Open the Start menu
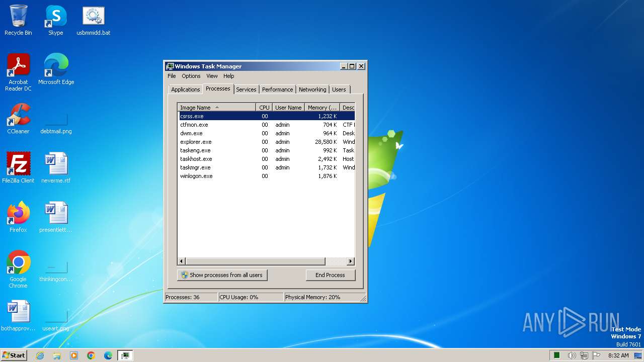 [14, 355]
